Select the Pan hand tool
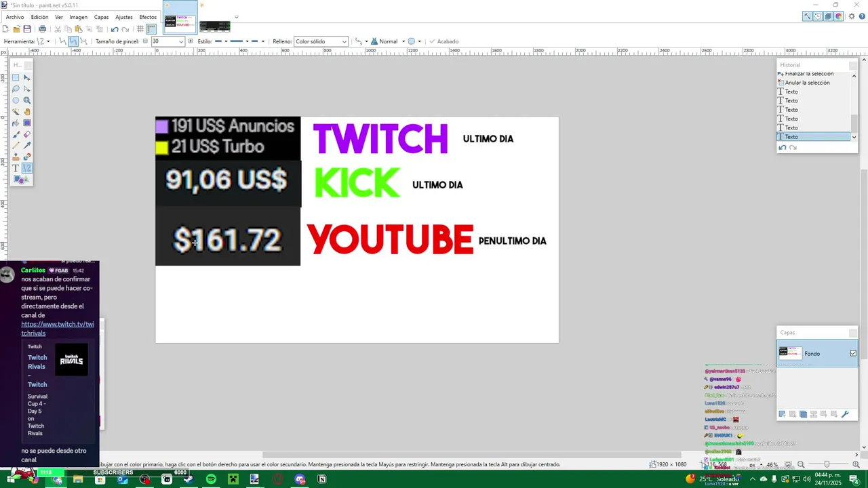 (27, 112)
